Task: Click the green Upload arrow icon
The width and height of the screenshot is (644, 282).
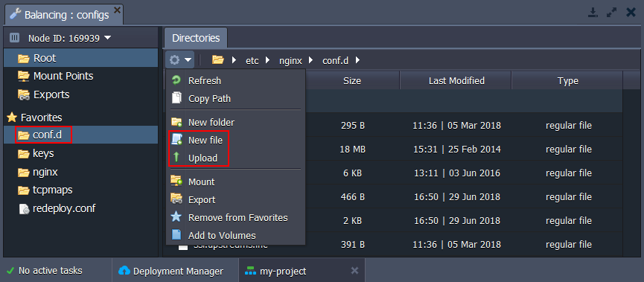Action: 176,157
